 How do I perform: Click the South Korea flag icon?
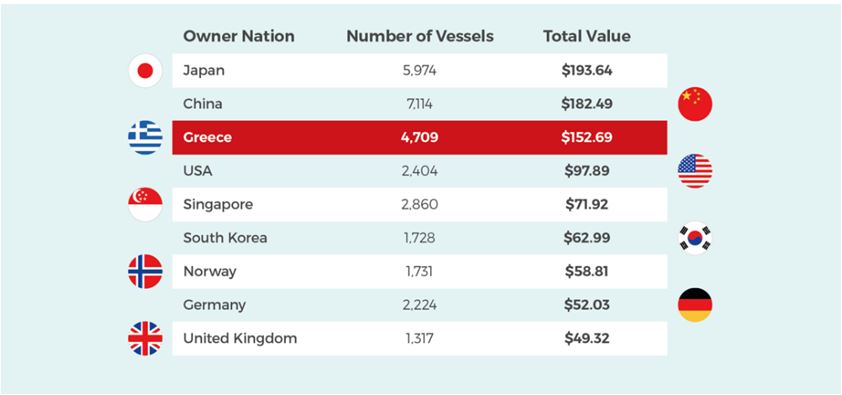pos(695,238)
